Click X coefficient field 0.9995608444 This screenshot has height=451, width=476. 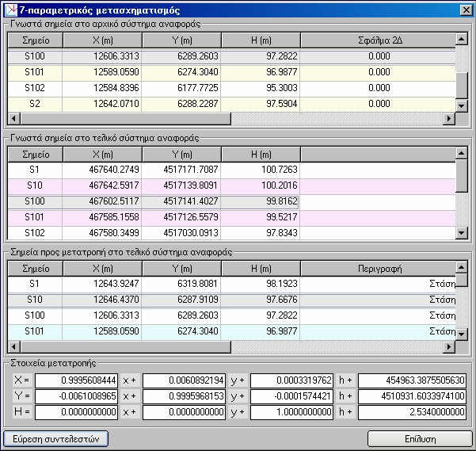pyautogui.click(x=77, y=380)
